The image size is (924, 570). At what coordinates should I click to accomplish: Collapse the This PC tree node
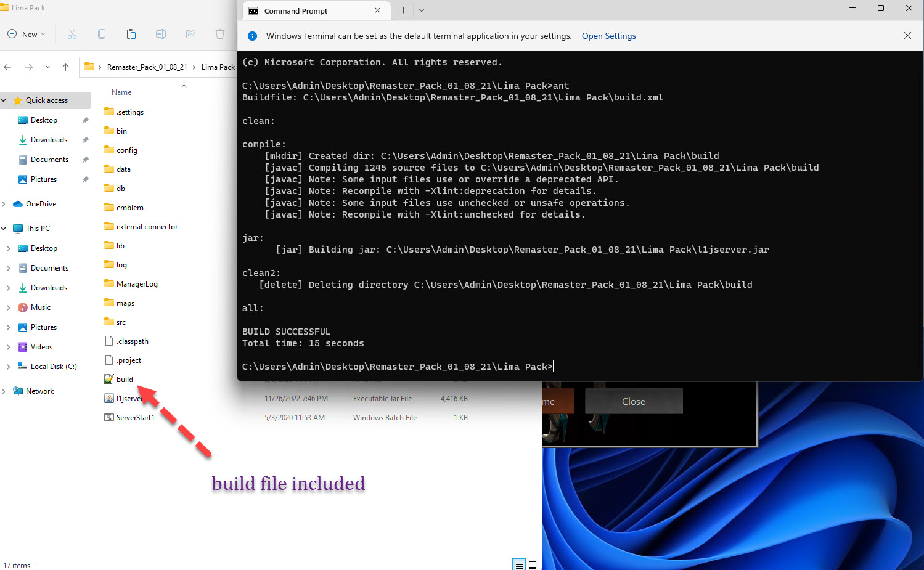[x=4, y=229]
